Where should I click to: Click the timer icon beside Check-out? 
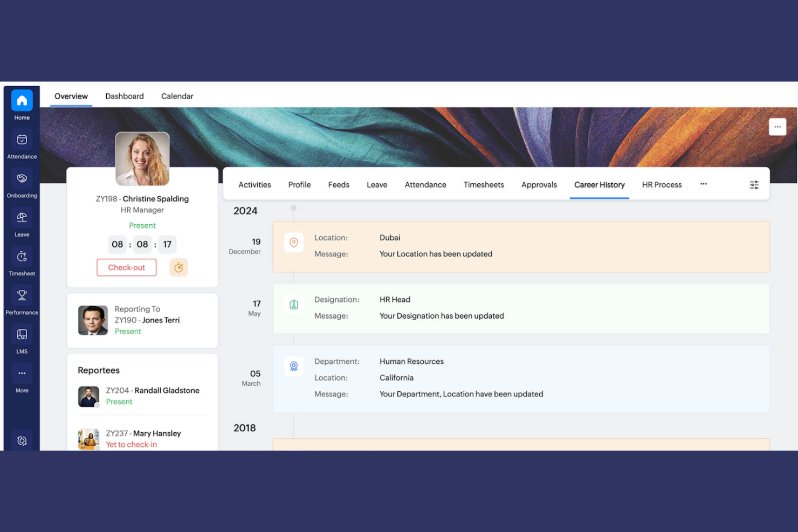pos(178,267)
